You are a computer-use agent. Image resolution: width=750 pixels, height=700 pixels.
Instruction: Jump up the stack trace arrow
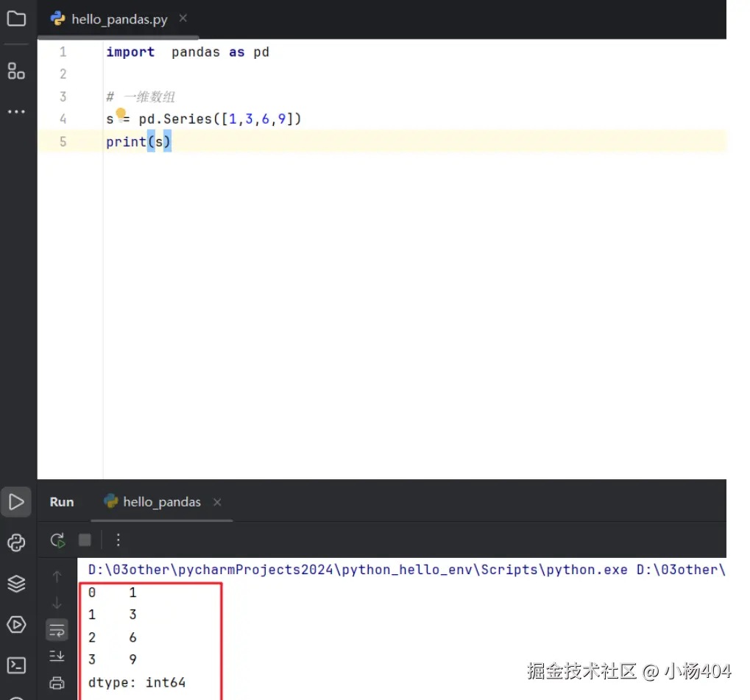57,576
